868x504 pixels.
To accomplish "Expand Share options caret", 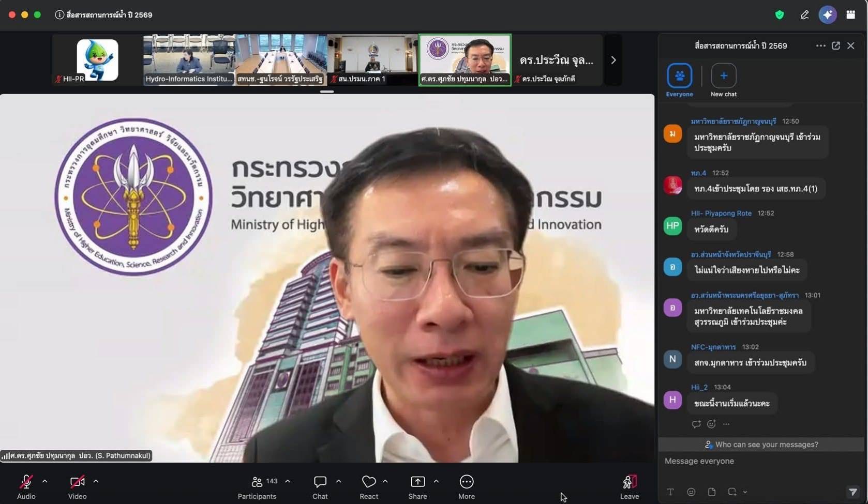I will pos(436,481).
